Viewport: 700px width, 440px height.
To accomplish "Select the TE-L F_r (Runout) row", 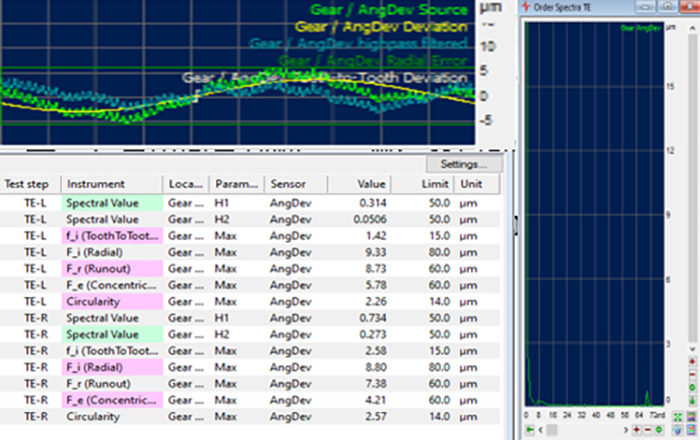I will tap(250, 269).
